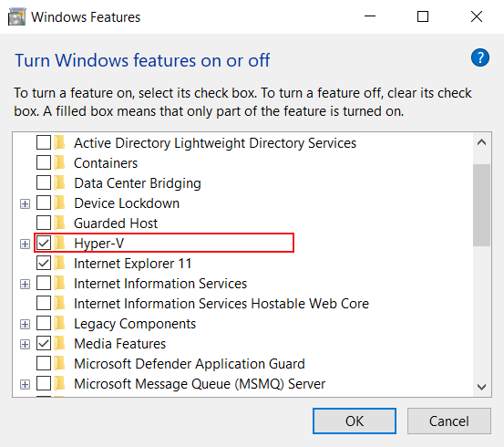Expand the Device Lockdown node
The height and width of the screenshot is (447, 504).
click(25, 203)
